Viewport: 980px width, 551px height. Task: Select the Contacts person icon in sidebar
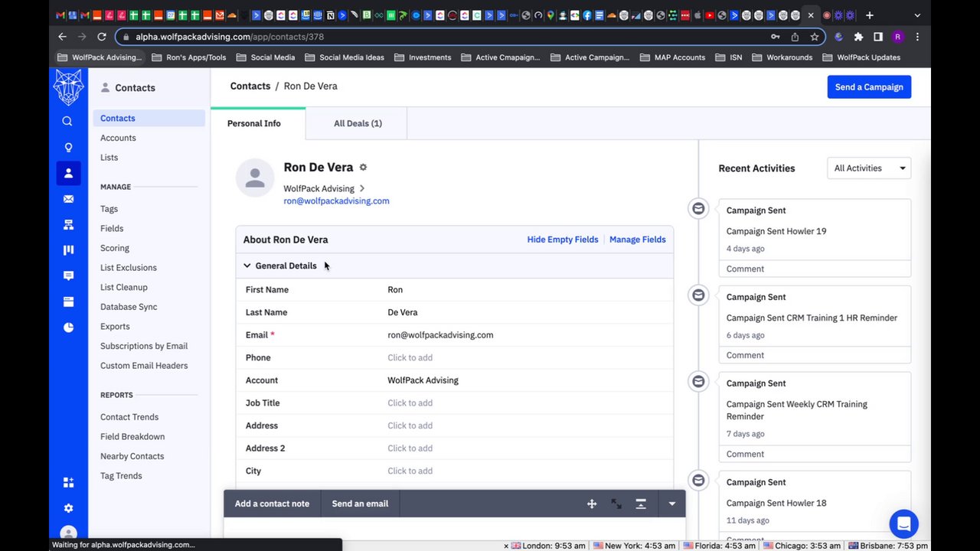tap(68, 173)
